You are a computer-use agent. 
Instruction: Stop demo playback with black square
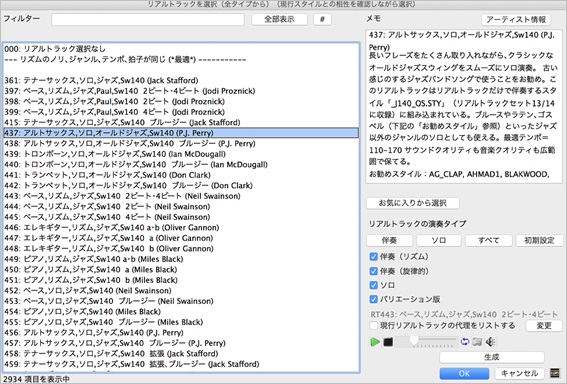[388, 342]
